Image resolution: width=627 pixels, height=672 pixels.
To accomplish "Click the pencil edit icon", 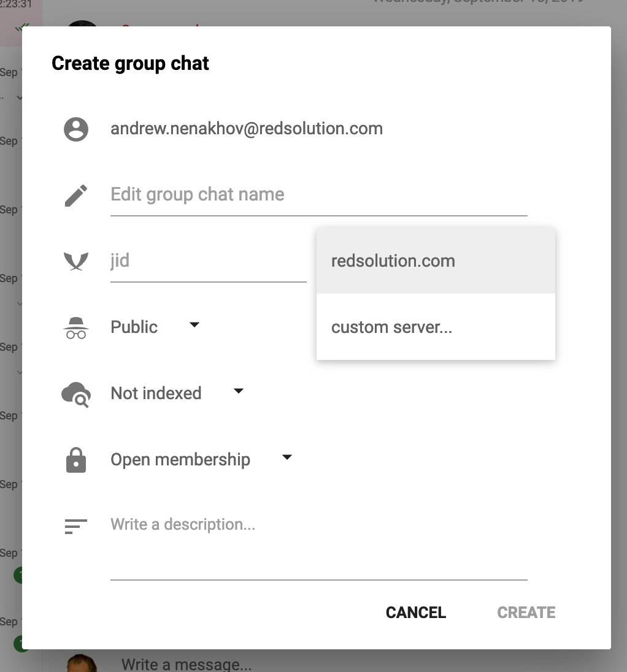I will point(76,196).
